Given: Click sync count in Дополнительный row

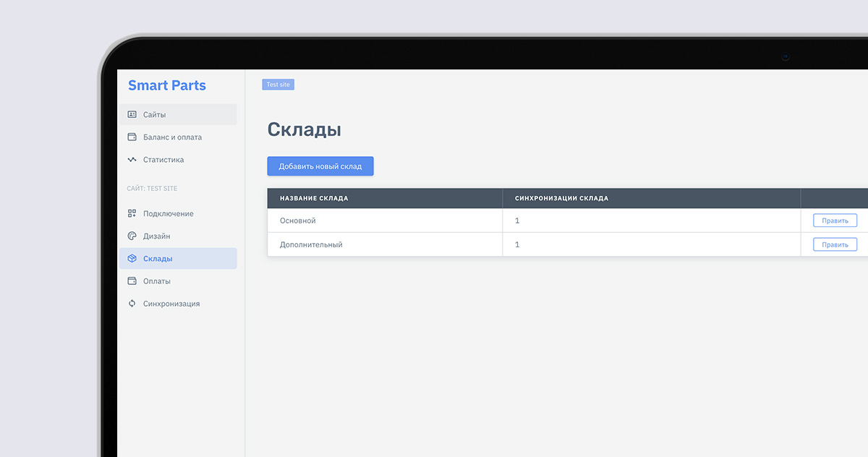Looking at the screenshot, I should (x=517, y=244).
